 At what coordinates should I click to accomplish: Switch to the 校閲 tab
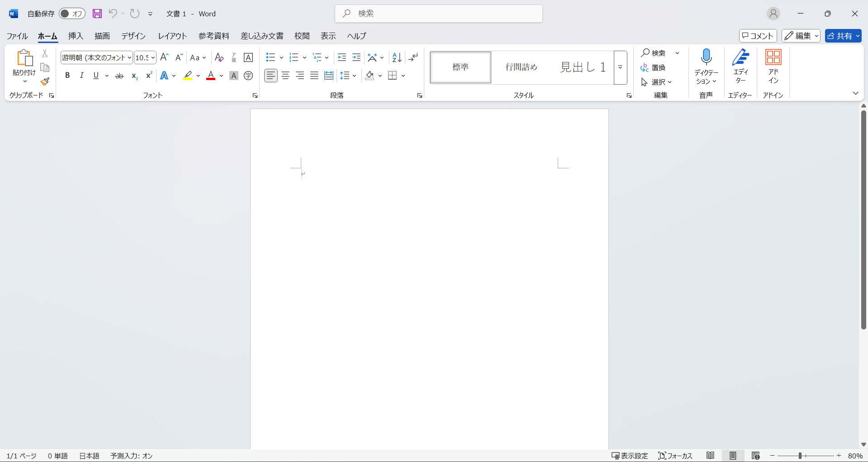point(302,36)
